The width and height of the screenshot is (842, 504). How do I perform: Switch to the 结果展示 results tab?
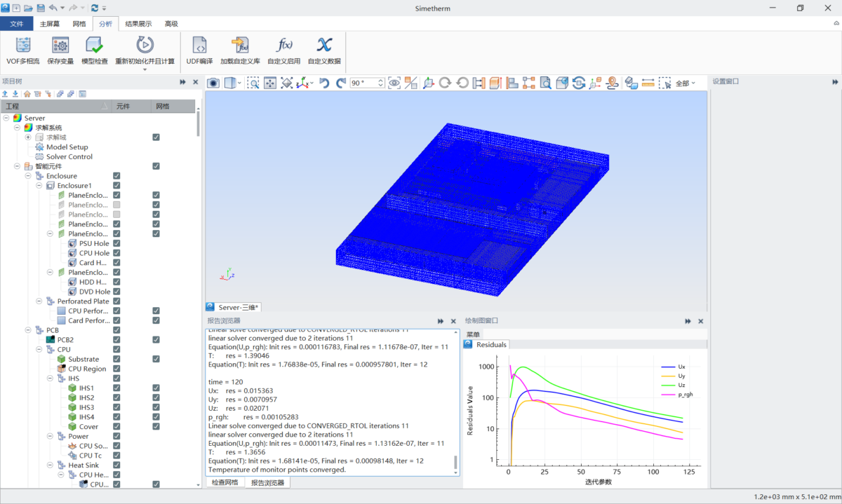138,23
